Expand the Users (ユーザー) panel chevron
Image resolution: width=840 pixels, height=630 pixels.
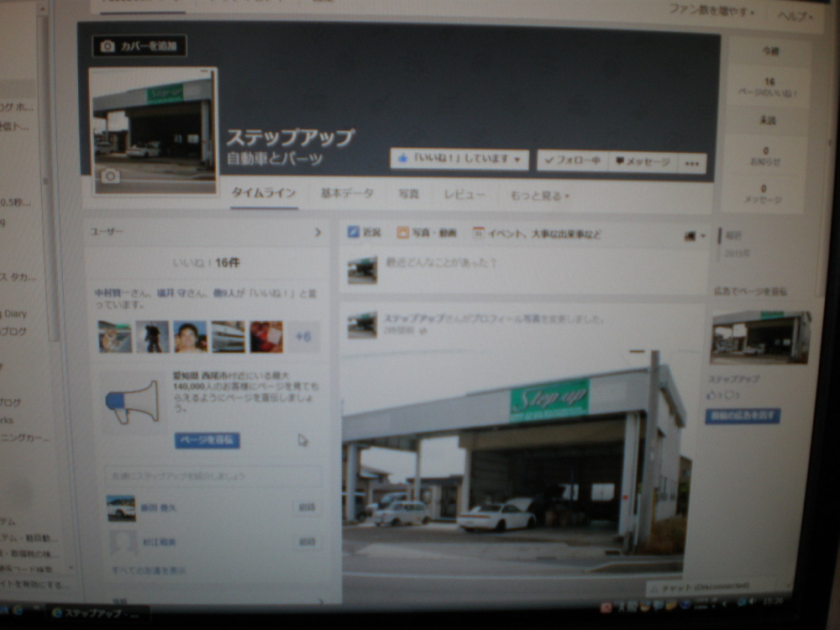318,232
